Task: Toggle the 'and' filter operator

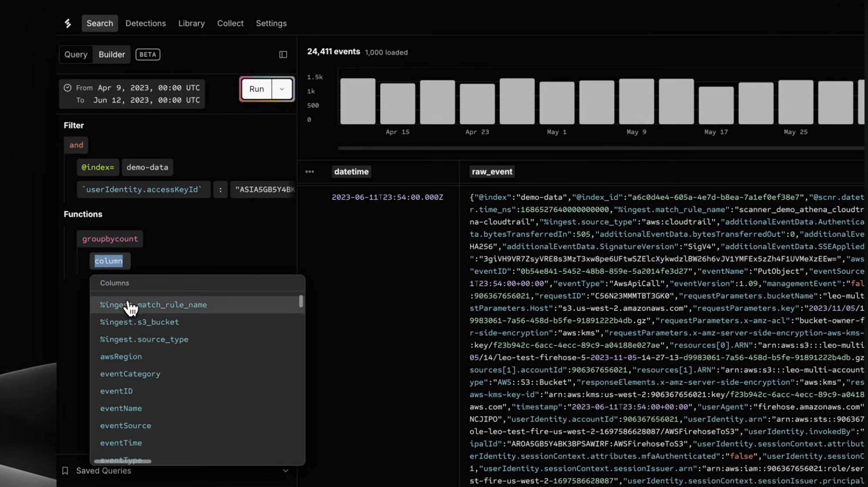Action: pyautogui.click(x=76, y=145)
